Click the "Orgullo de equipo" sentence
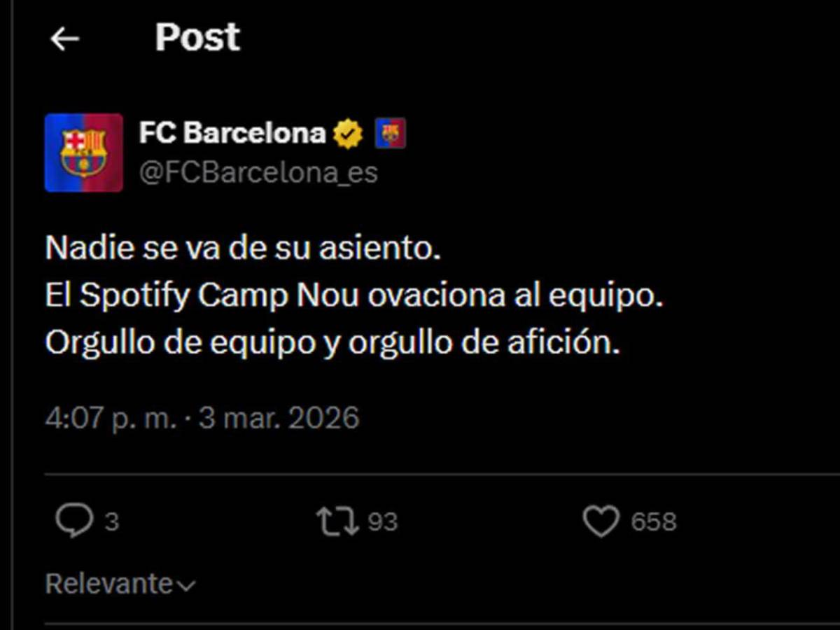The height and width of the screenshot is (630, 840). click(332, 343)
